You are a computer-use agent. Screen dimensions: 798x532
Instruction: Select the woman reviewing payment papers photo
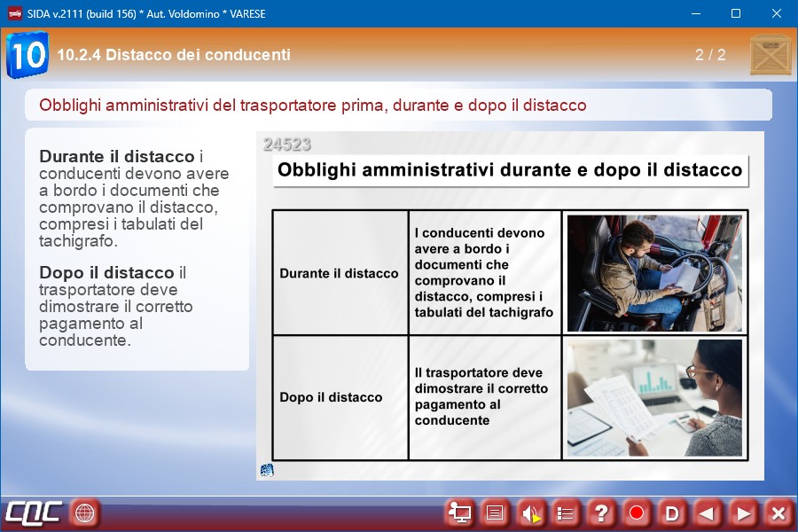(x=654, y=397)
